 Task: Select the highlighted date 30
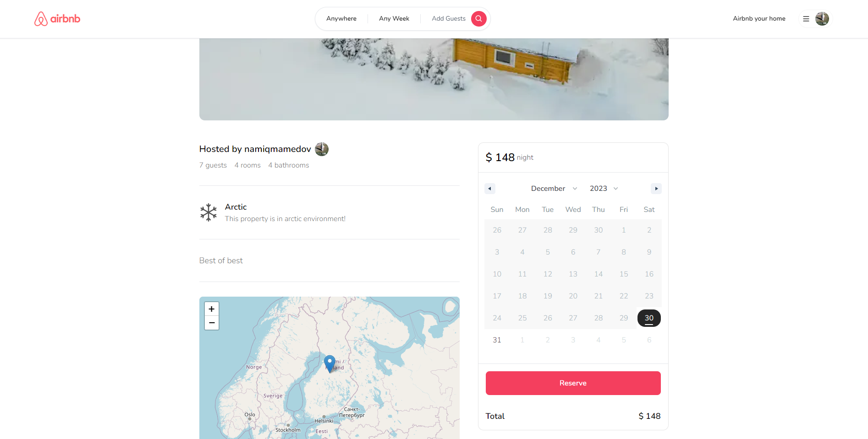tap(649, 318)
